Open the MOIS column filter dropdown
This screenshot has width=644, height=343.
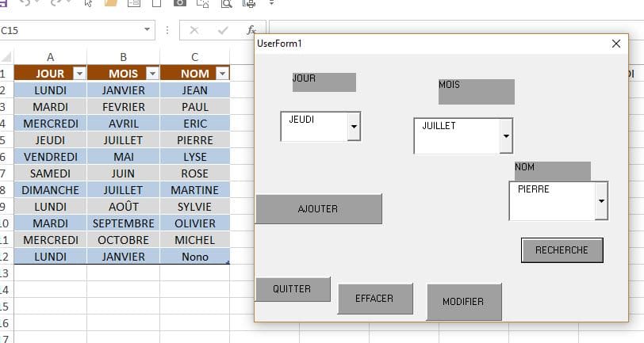[152, 74]
